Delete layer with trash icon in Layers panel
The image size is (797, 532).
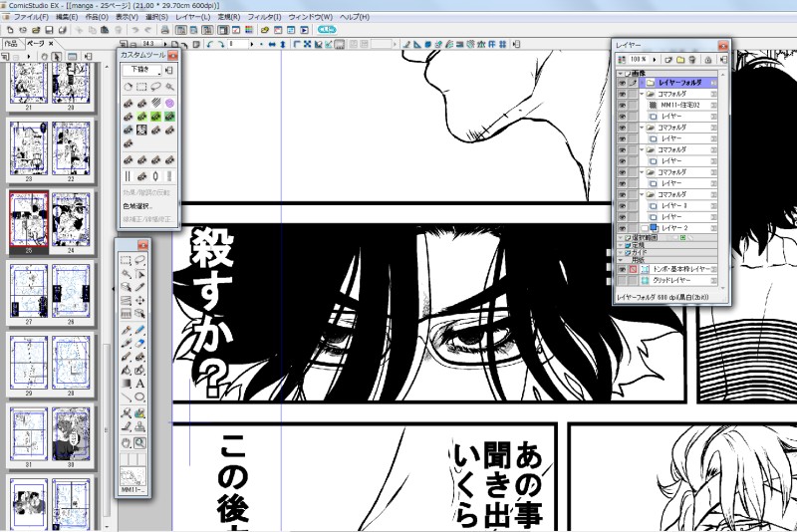(x=692, y=60)
